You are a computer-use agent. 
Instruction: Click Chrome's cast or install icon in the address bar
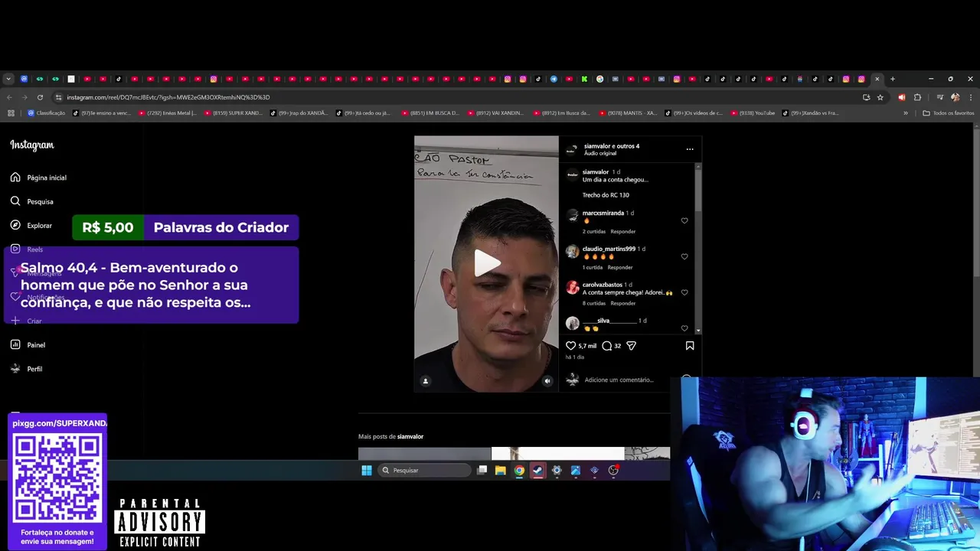tap(866, 97)
